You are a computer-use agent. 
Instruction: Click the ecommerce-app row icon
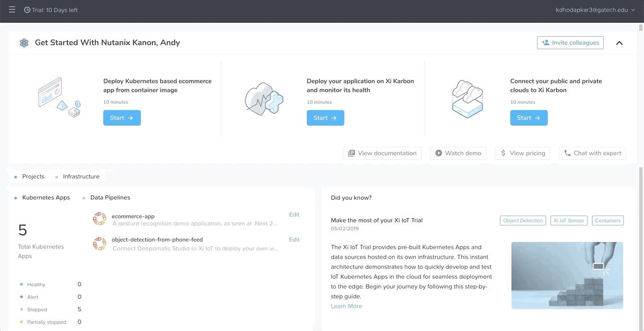tap(99, 219)
